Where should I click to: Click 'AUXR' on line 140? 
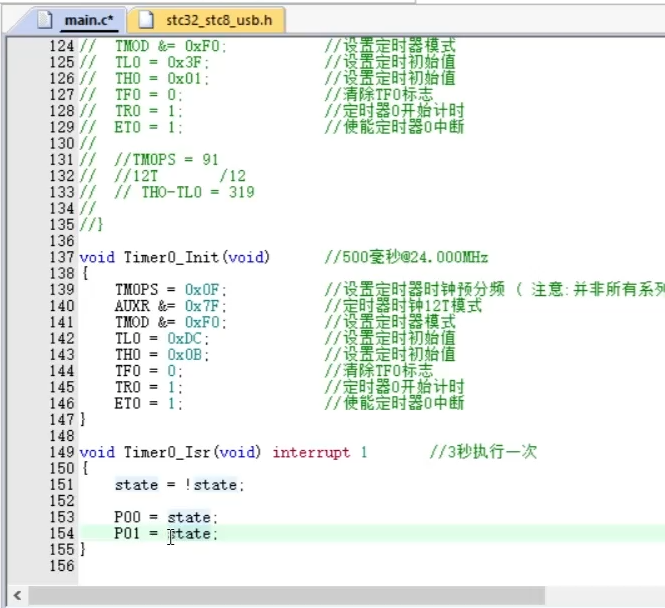coord(132,306)
